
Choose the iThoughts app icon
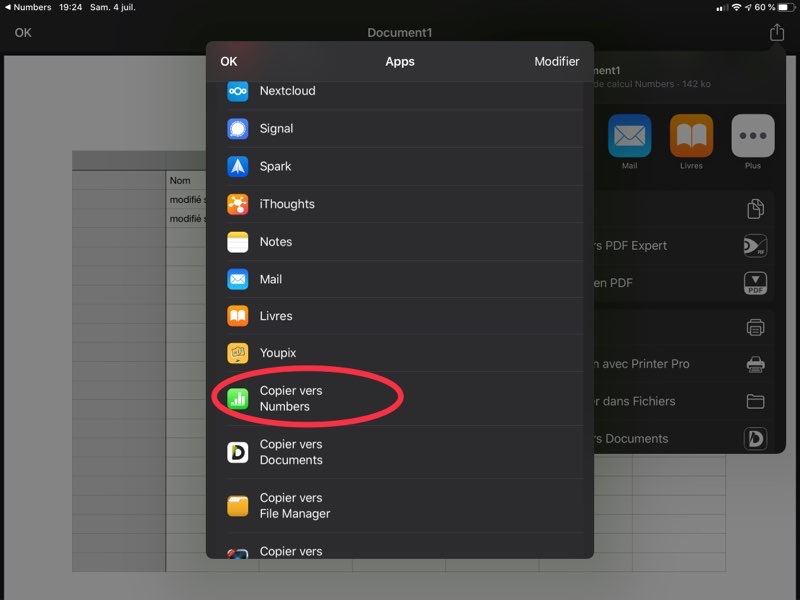(237, 204)
